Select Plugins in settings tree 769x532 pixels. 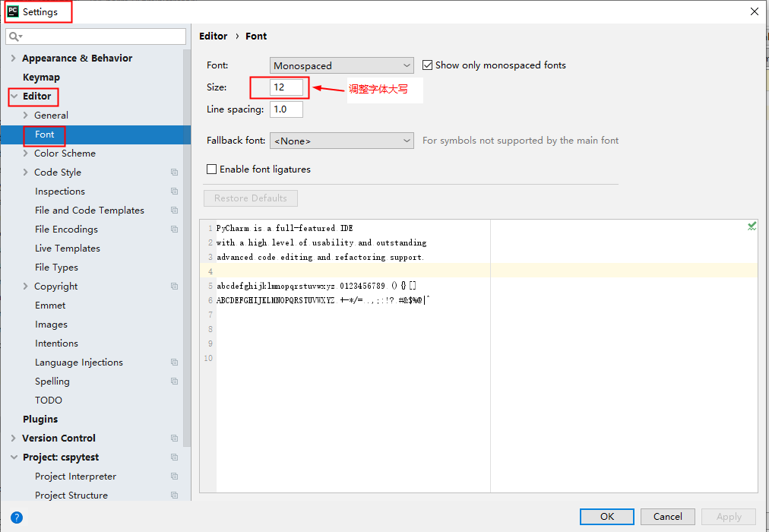40,420
